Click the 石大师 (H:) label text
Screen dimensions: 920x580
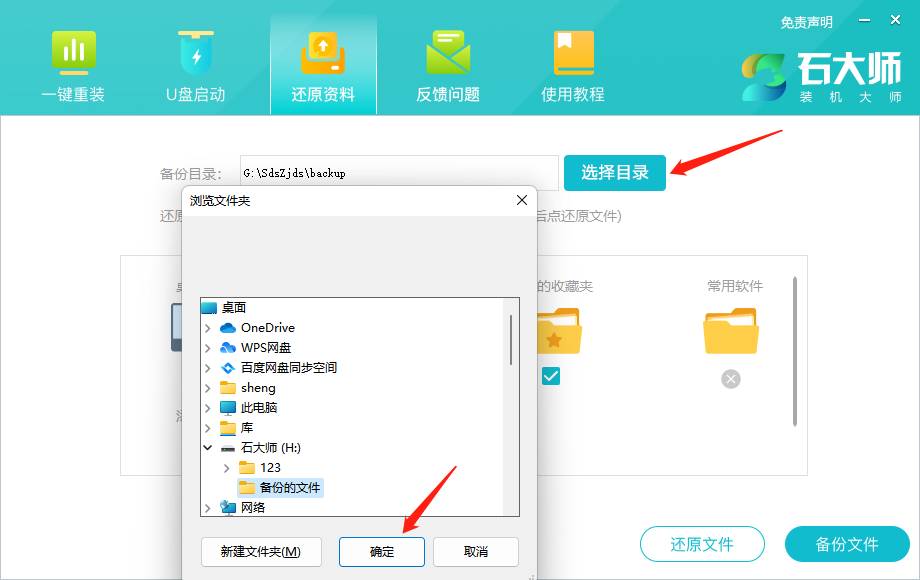270,447
